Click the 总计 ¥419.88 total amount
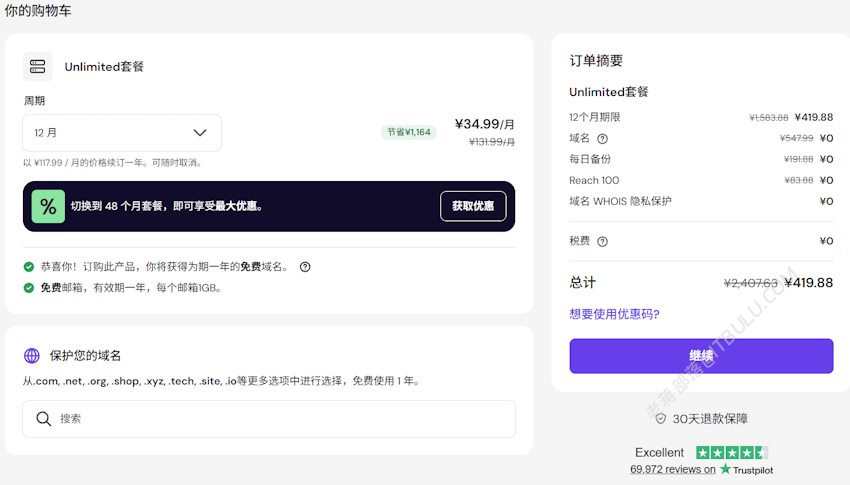 coord(809,283)
